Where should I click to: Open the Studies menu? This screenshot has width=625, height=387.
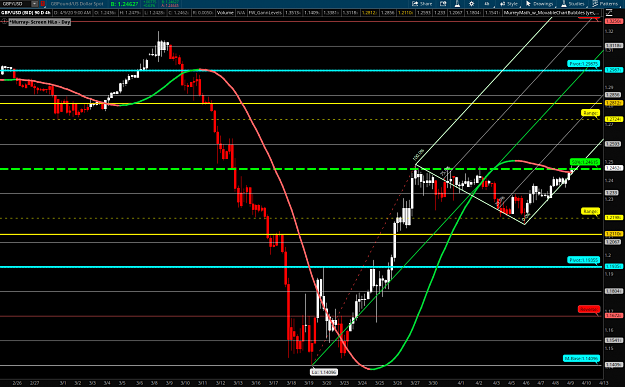[x=573, y=4]
